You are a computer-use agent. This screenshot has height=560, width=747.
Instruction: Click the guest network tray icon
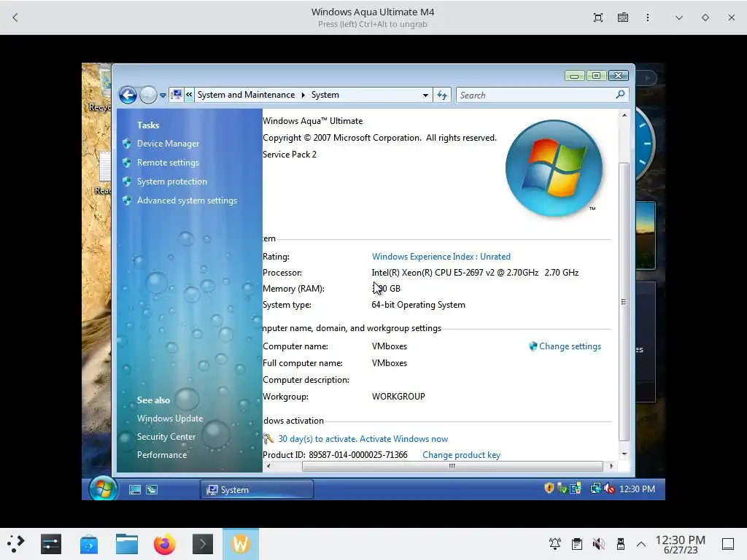click(x=595, y=488)
